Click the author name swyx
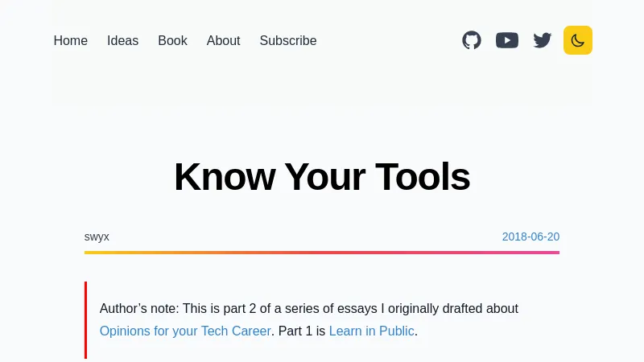Viewport: 644px width, 362px height. (x=97, y=237)
